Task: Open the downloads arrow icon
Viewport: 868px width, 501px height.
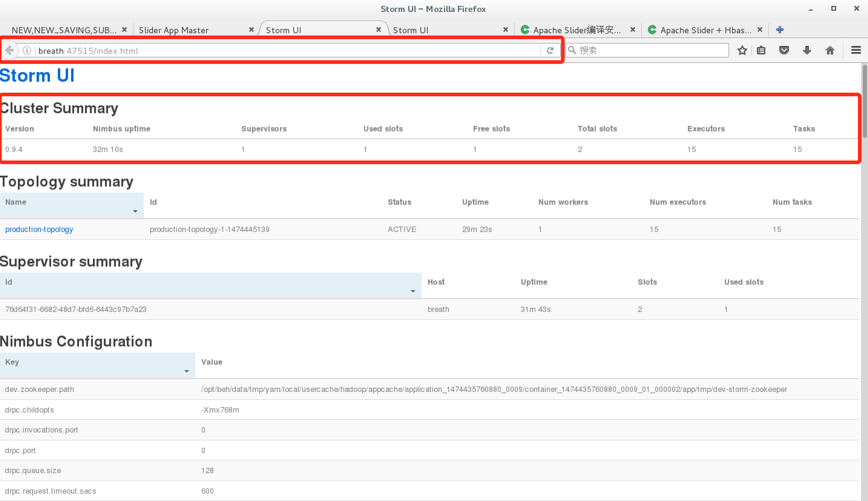Action: pyautogui.click(x=807, y=51)
